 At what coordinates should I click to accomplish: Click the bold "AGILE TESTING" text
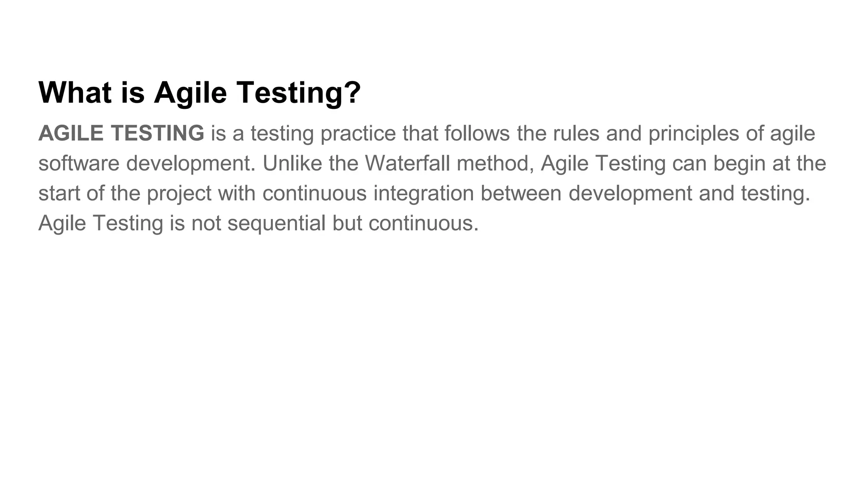point(121,133)
